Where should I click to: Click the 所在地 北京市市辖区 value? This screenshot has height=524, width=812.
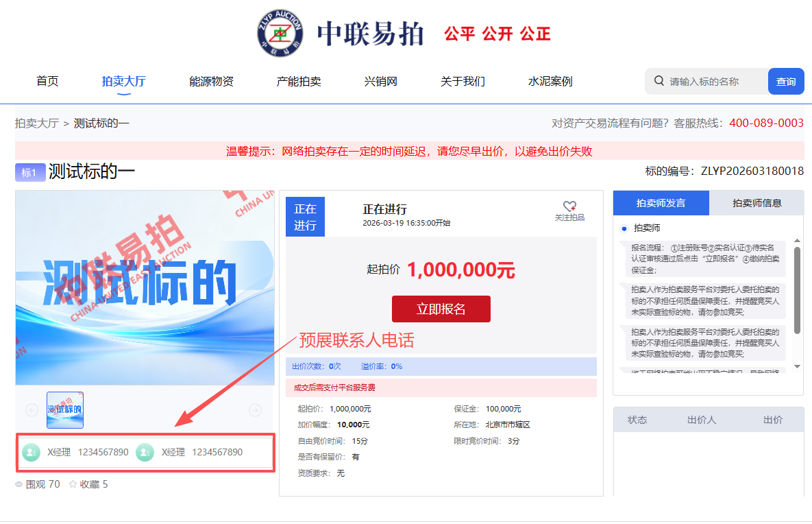[508, 425]
